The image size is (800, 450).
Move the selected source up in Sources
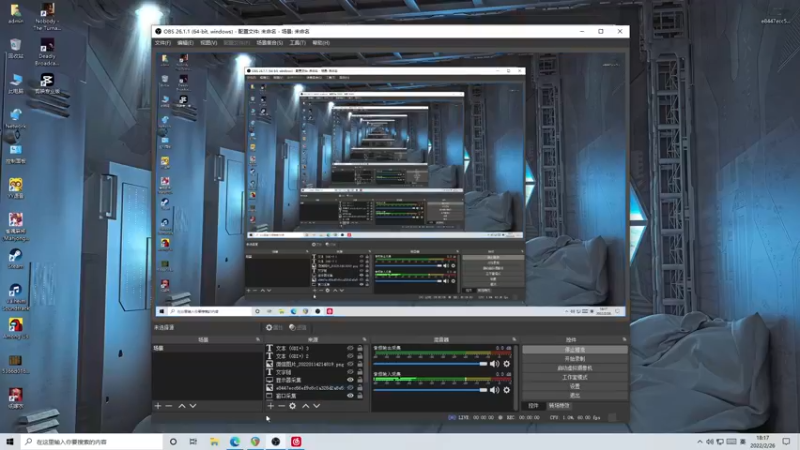pyautogui.click(x=305, y=406)
